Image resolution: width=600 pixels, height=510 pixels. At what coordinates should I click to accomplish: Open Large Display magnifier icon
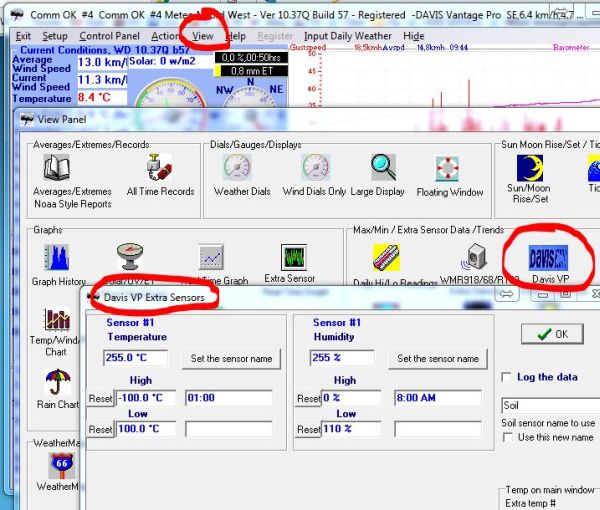click(x=383, y=167)
